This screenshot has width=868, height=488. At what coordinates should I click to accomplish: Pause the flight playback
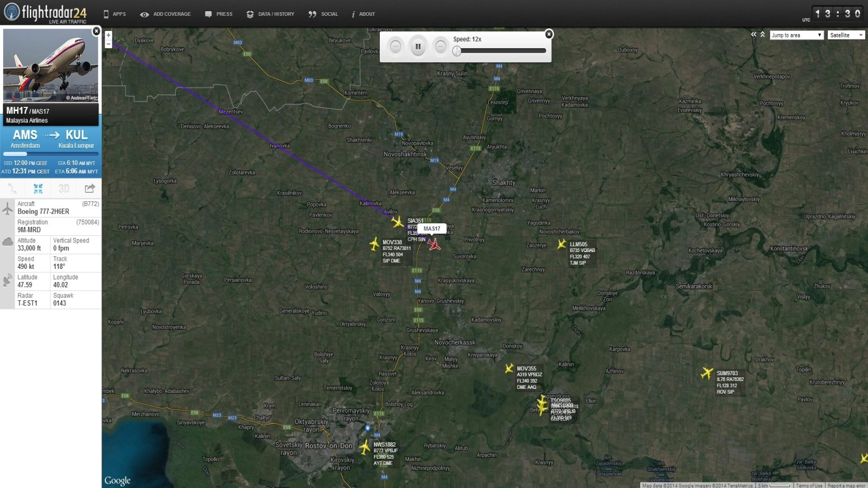(x=418, y=47)
